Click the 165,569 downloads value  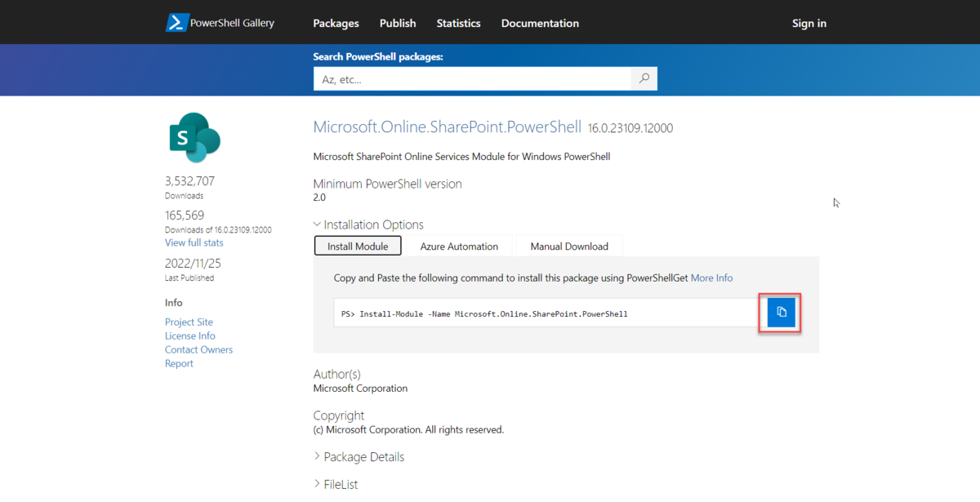click(185, 215)
